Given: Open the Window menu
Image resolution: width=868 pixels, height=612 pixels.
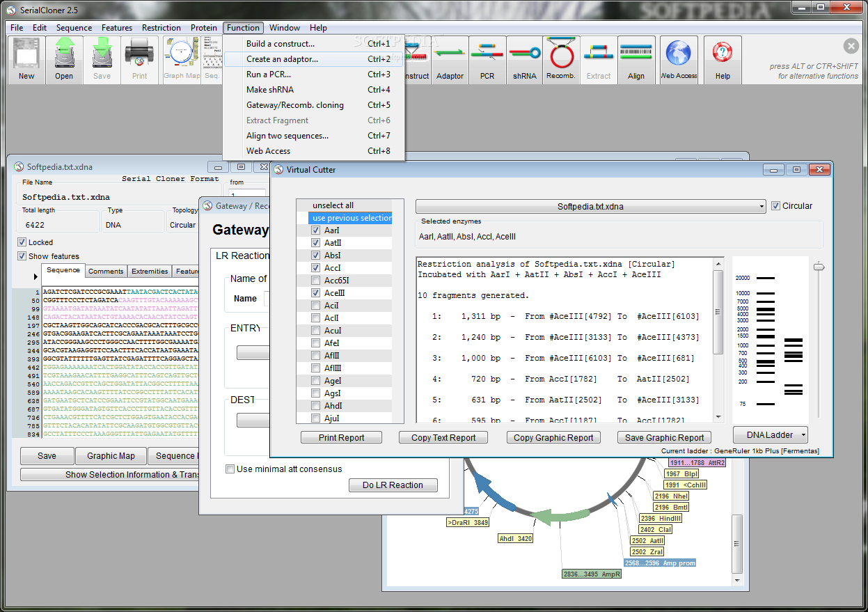Looking at the screenshot, I should point(285,28).
